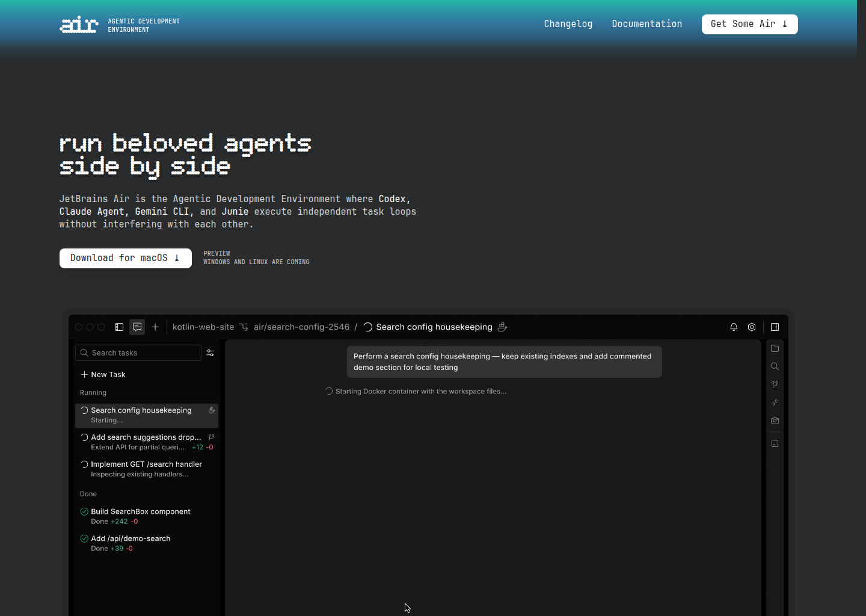This screenshot has height=616, width=866.
Task: Open the terminal icon in right rail
Action: 775,444
